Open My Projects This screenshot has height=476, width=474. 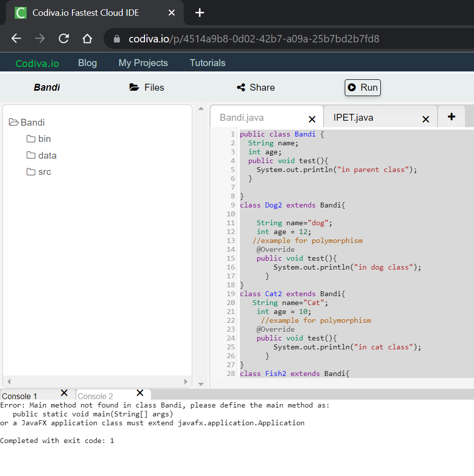click(143, 63)
